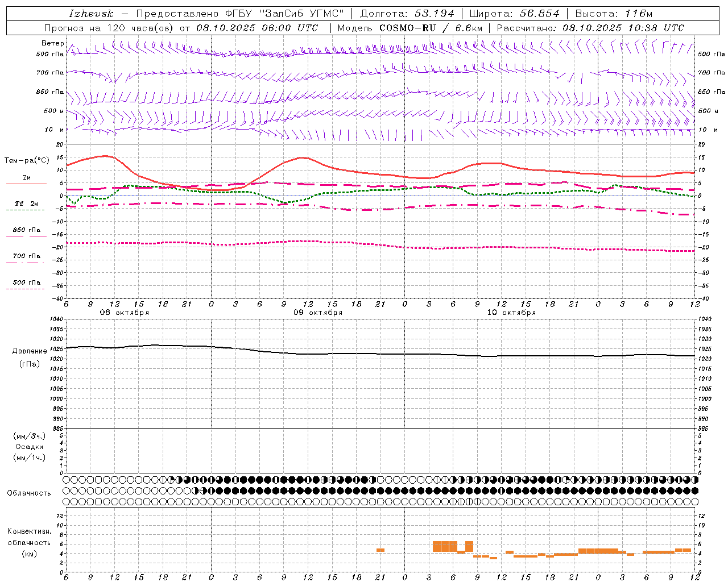The width and height of the screenshot is (728, 582).
Task: Click the 500 гПа wind barb row label
Action: [50, 54]
